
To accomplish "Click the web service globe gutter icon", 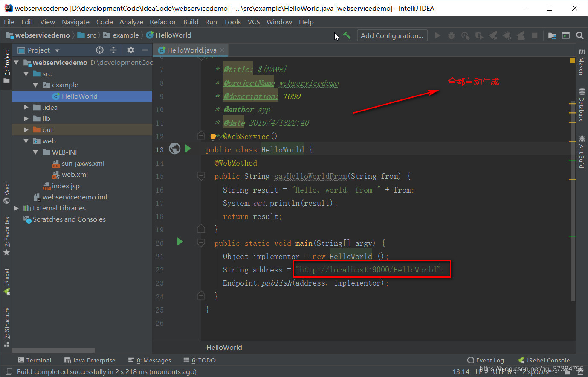I will click(x=174, y=149).
